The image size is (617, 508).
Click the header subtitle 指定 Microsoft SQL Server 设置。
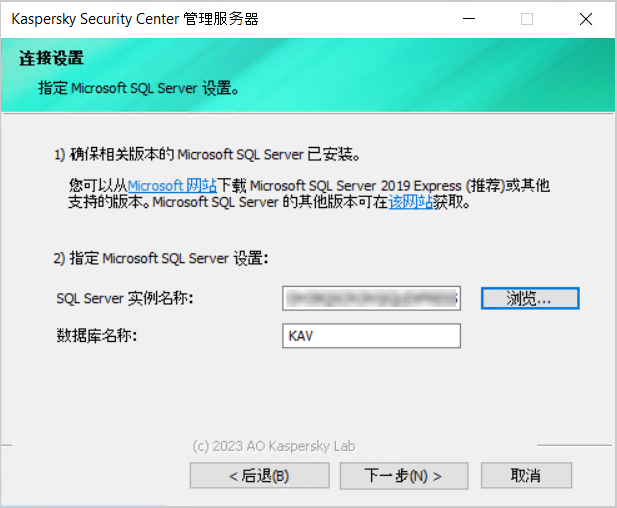click(138, 88)
